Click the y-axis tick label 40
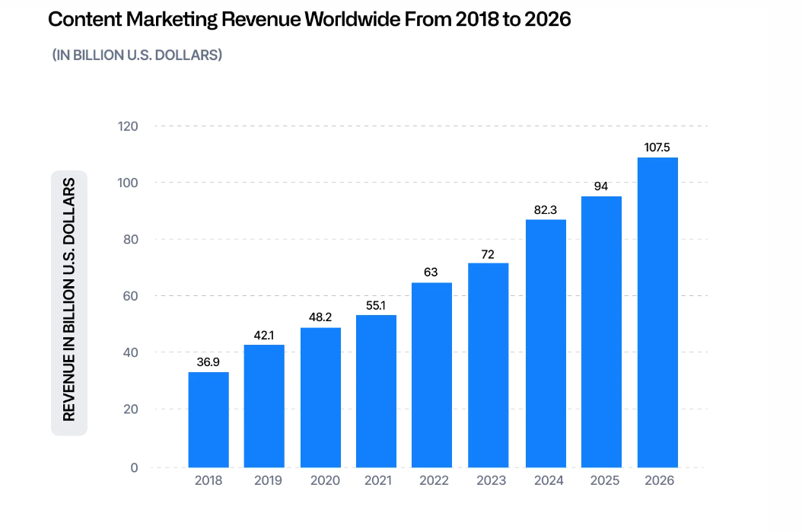 (131, 352)
